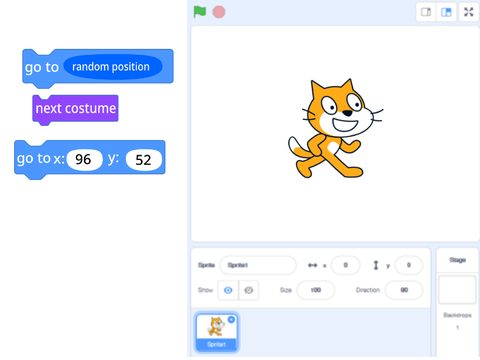Click the Sprite name field 'Sprite1'
Viewport: 480px width, 360px height.
258,265
